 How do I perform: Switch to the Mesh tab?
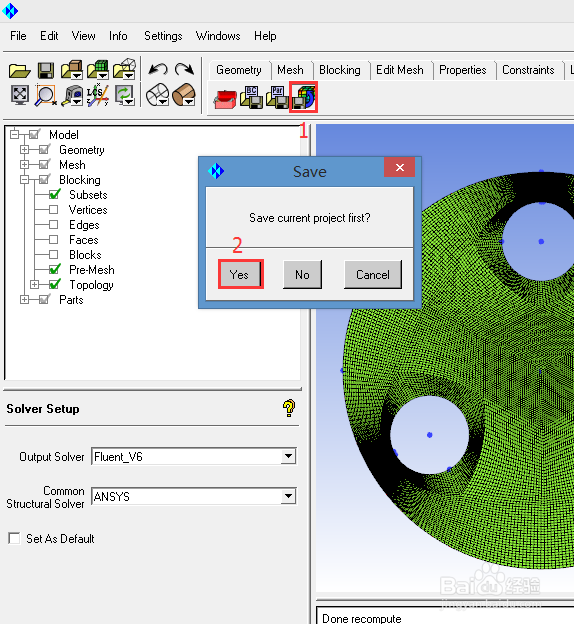click(x=290, y=70)
